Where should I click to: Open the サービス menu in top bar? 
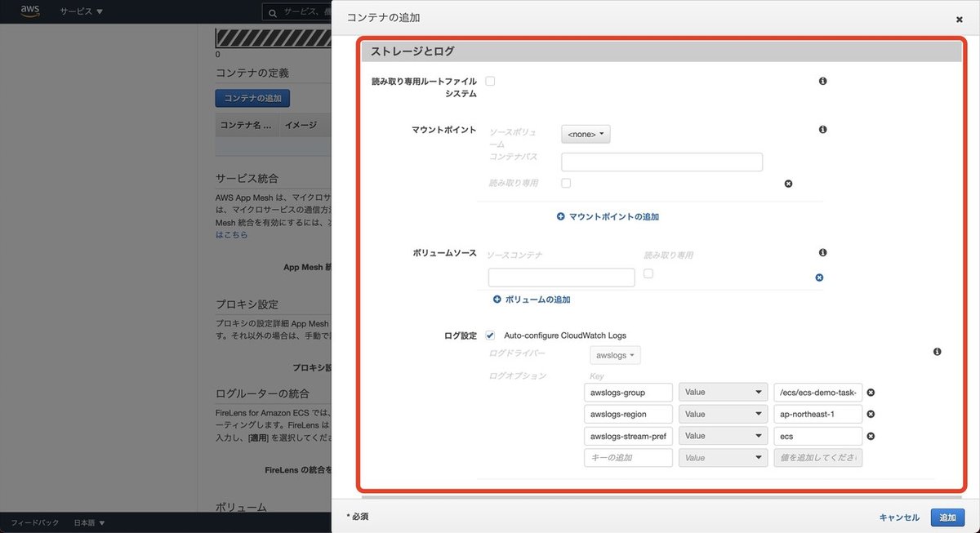click(74, 11)
